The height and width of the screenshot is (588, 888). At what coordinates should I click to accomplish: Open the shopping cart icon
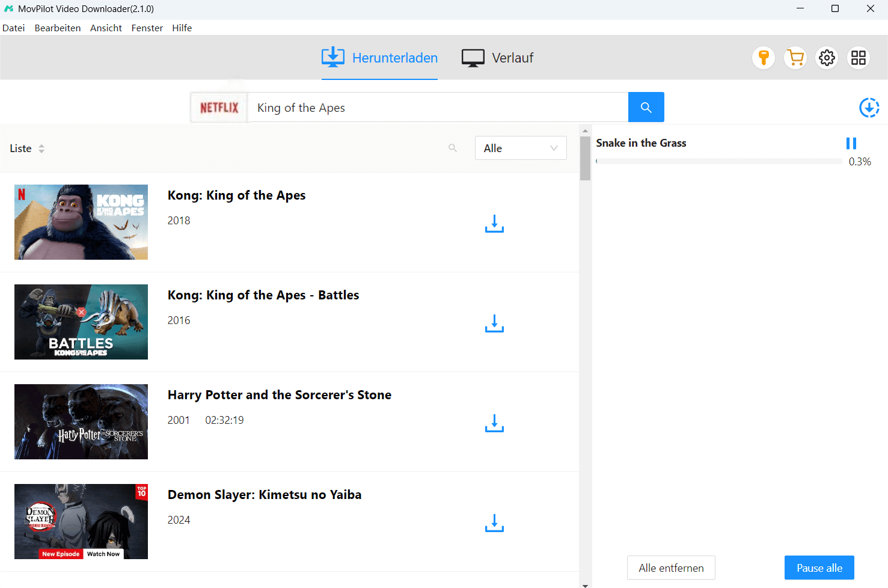tap(795, 58)
